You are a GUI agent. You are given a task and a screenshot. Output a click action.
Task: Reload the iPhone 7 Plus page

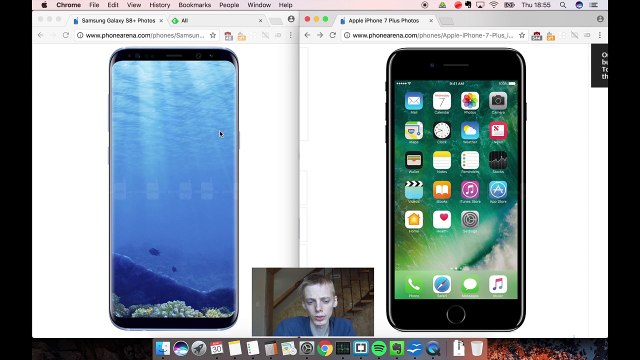click(333, 36)
